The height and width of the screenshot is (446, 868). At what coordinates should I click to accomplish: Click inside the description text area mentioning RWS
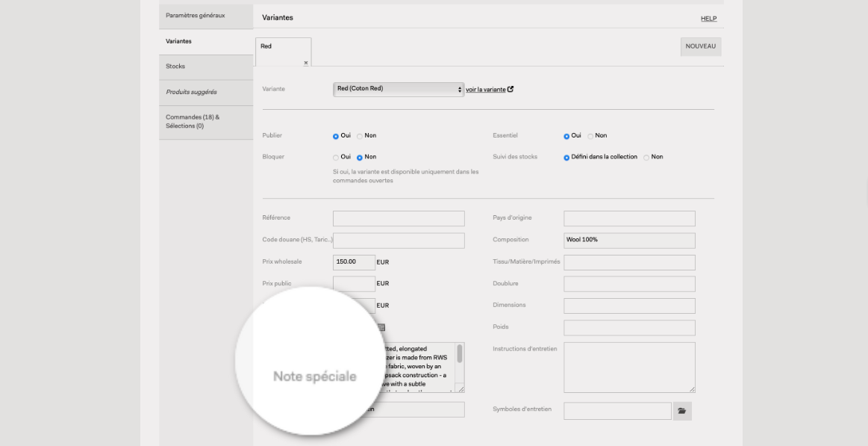click(x=418, y=368)
